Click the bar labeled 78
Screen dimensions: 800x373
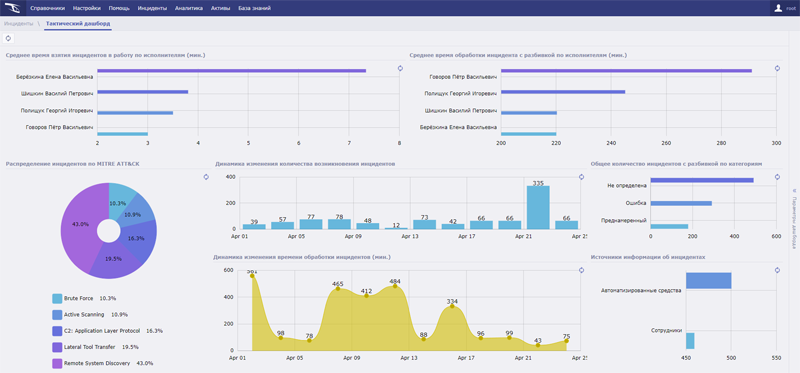pyautogui.click(x=339, y=224)
